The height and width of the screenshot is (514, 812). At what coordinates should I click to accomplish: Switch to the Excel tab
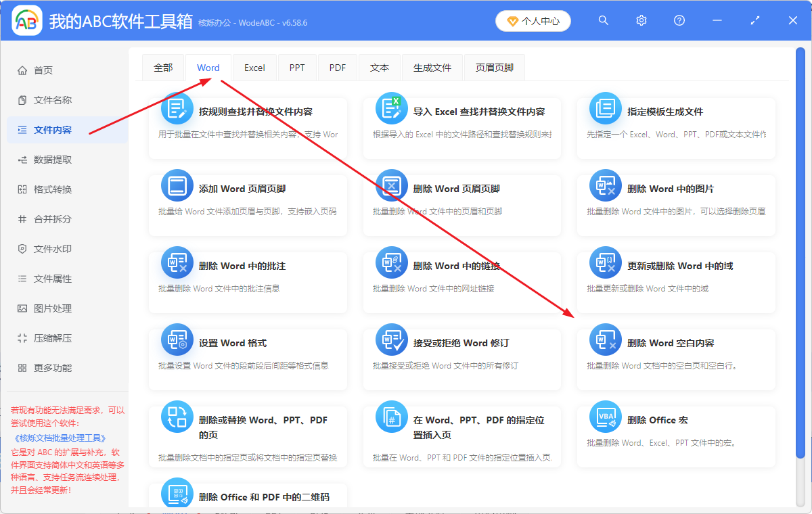click(254, 67)
